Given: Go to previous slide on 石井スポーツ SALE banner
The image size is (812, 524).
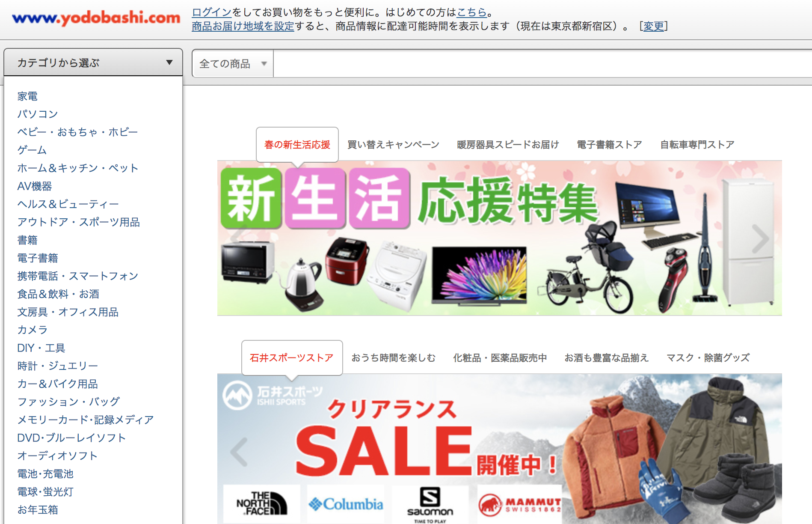Looking at the screenshot, I should pyautogui.click(x=239, y=452).
